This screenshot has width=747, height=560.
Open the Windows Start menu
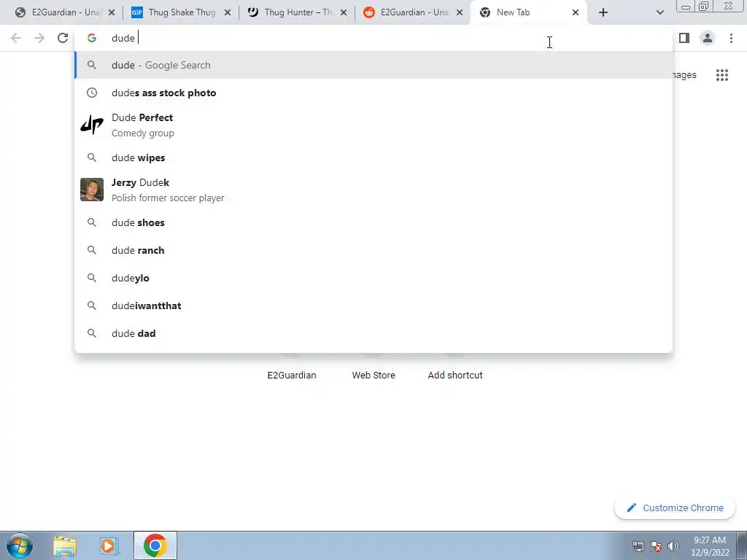pos(20,545)
